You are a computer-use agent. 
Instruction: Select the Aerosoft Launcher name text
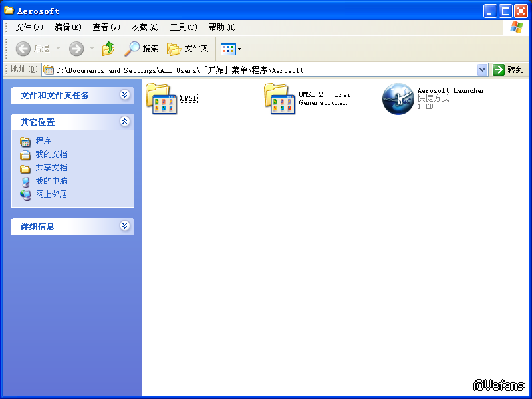click(451, 90)
